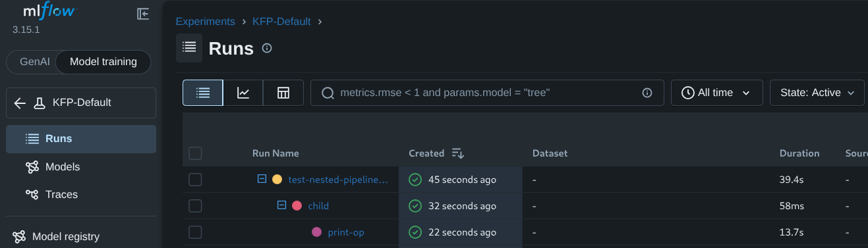Click the success status icon for 45 seconds ago
This screenshot has width=868, height=248.
[x=415, y=180]
